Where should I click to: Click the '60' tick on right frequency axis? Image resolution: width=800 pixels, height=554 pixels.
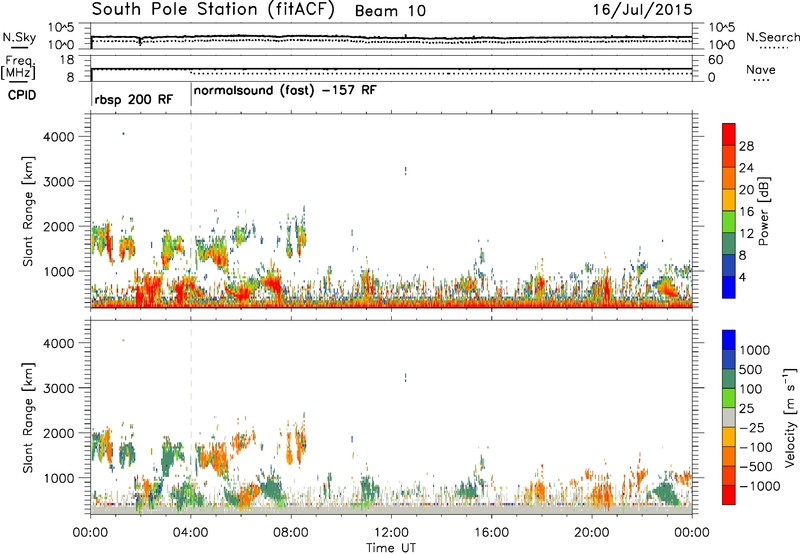pyautogui.click(x=715, y=60)
